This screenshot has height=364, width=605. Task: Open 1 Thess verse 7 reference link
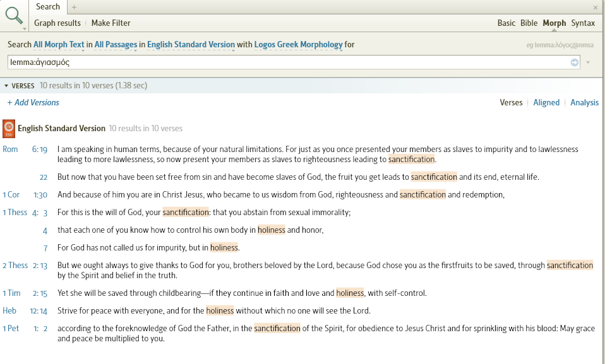click(x=45, y=248)
